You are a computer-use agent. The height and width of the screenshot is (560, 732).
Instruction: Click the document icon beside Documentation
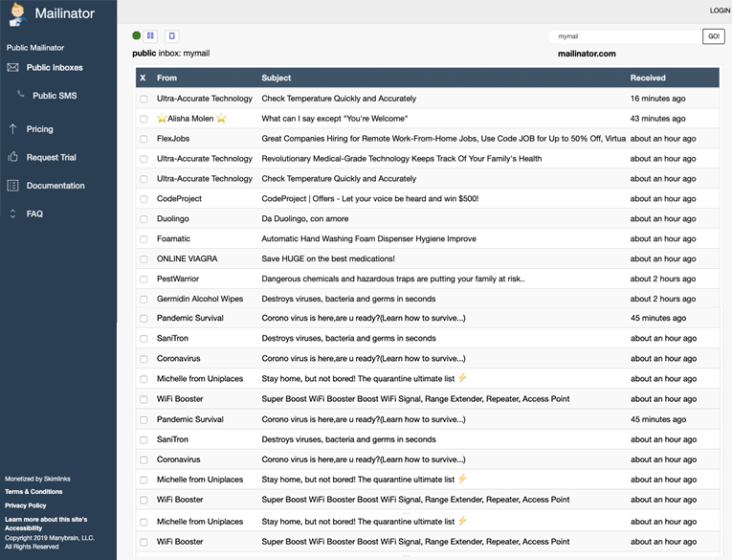[x=13, y=186]
